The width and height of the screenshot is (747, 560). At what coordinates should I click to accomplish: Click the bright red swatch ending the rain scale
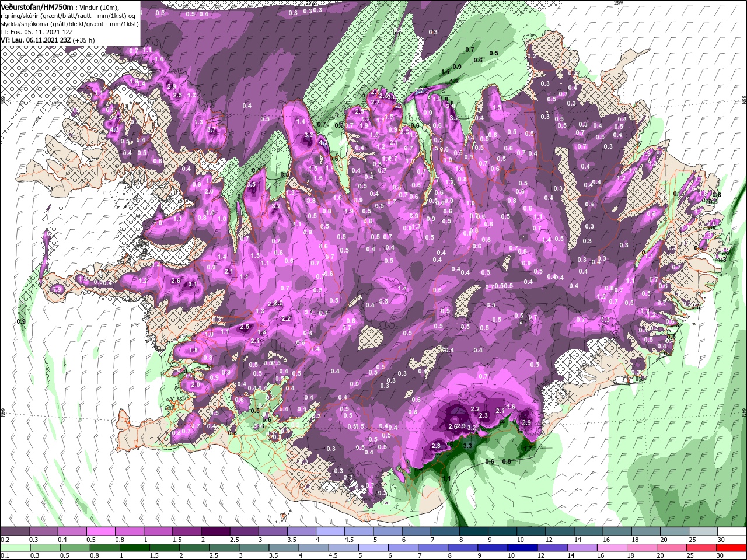732,548
